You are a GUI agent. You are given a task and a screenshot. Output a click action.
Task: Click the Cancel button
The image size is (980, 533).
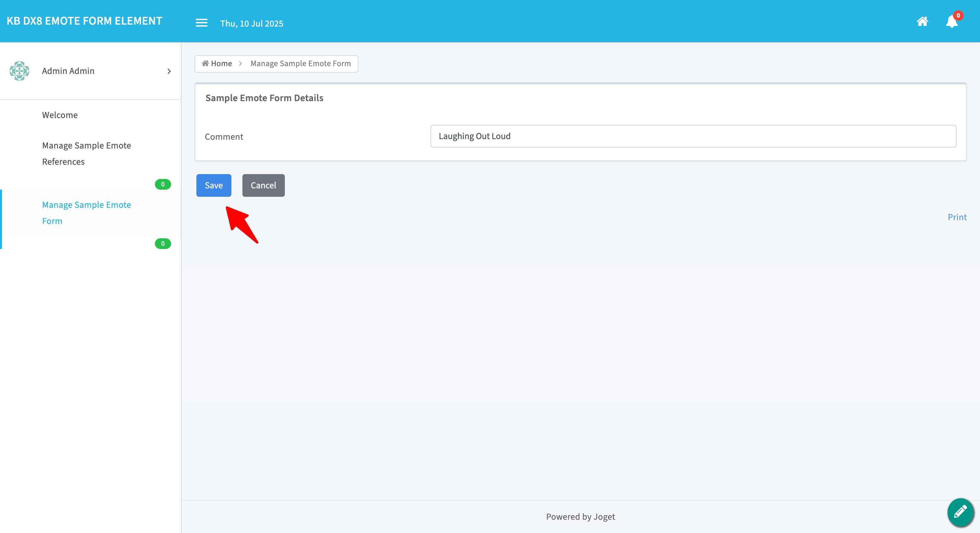tap(263, 185)
